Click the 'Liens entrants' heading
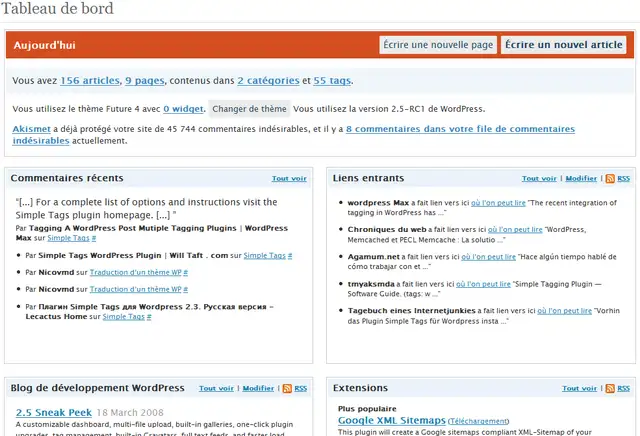This screenshot has height=436, width=640. coord(368,178)
